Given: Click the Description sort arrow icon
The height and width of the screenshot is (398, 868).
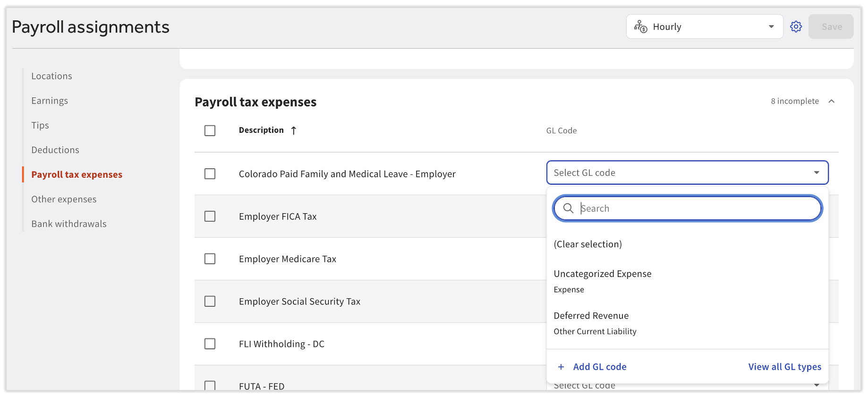Looking at the screenshot, I should coord(294,130).
